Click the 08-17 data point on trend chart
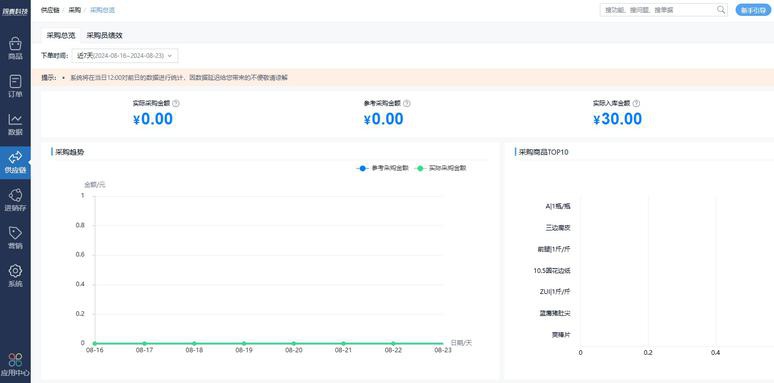Image resolution: width=774 pixels, height=383 pixels. 145,343
